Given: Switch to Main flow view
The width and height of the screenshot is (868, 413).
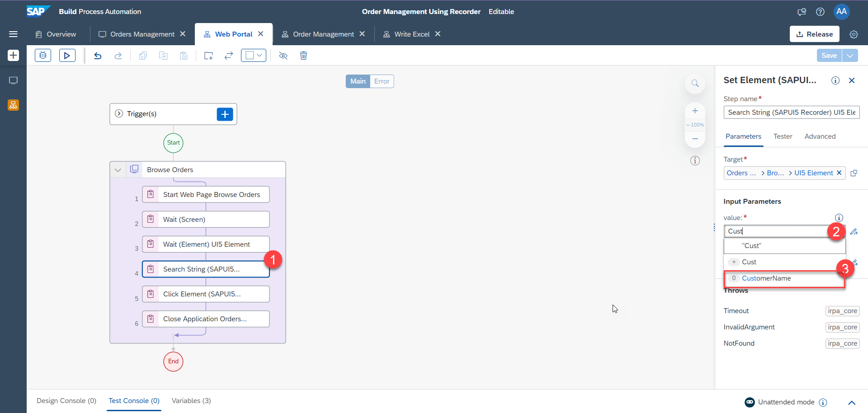Looking at the screenshot, I should 358,81.
